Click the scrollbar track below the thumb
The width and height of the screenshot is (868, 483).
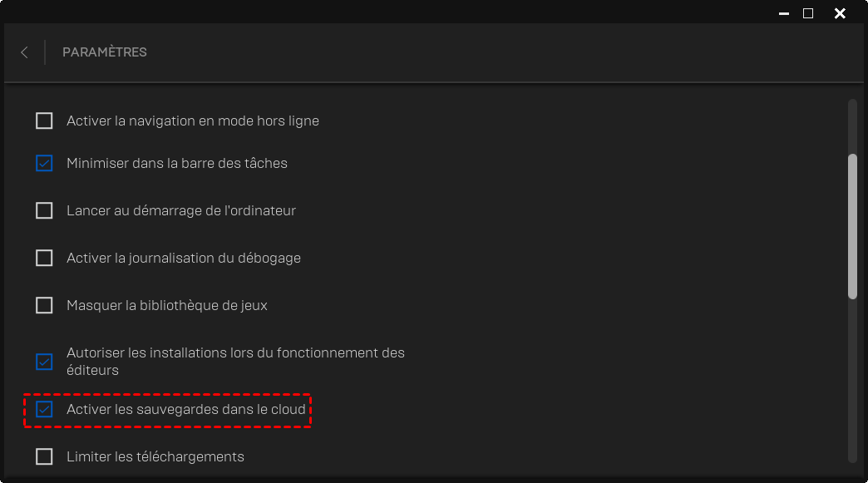coord(852,381)
